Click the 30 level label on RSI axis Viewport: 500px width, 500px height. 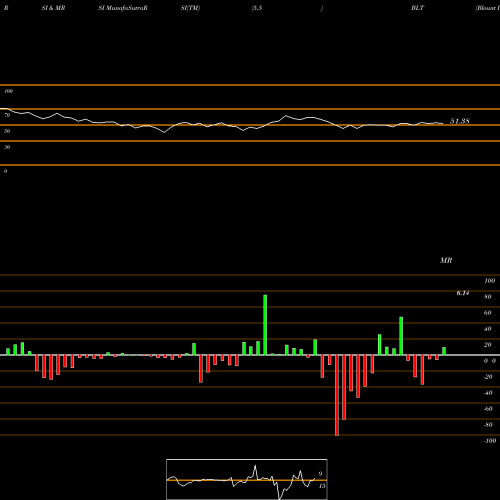[x=7, y=147]
